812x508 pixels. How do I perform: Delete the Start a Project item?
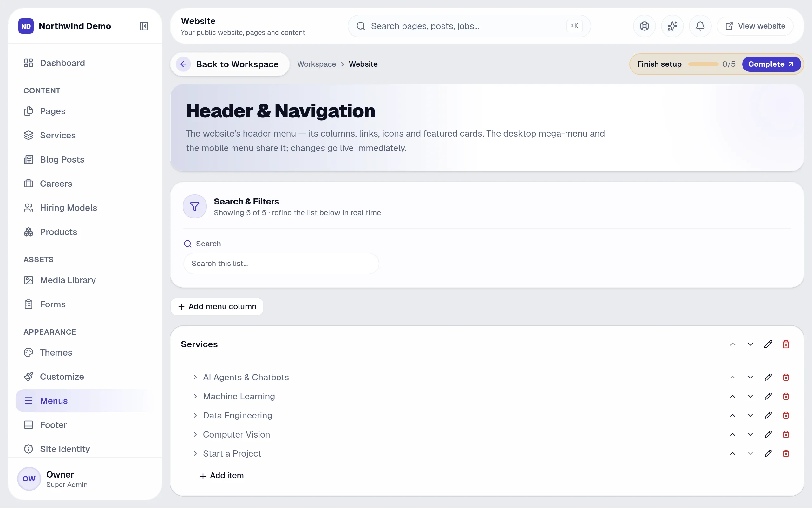coord(786,454)
